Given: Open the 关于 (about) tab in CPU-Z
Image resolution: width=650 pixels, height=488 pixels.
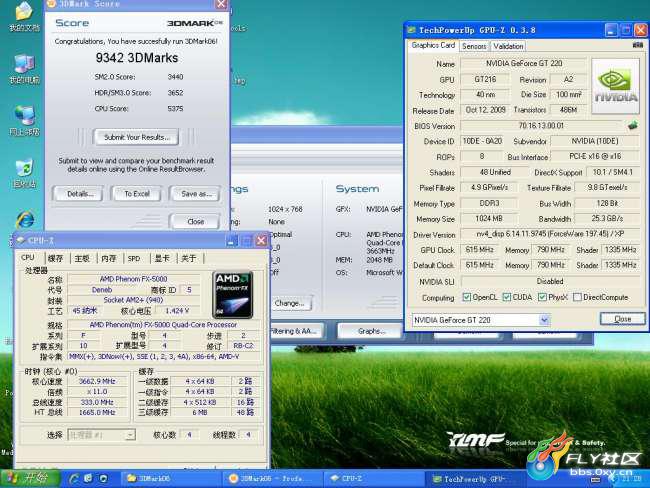Looking at the screenshot, I should click(x=189, y=258).
